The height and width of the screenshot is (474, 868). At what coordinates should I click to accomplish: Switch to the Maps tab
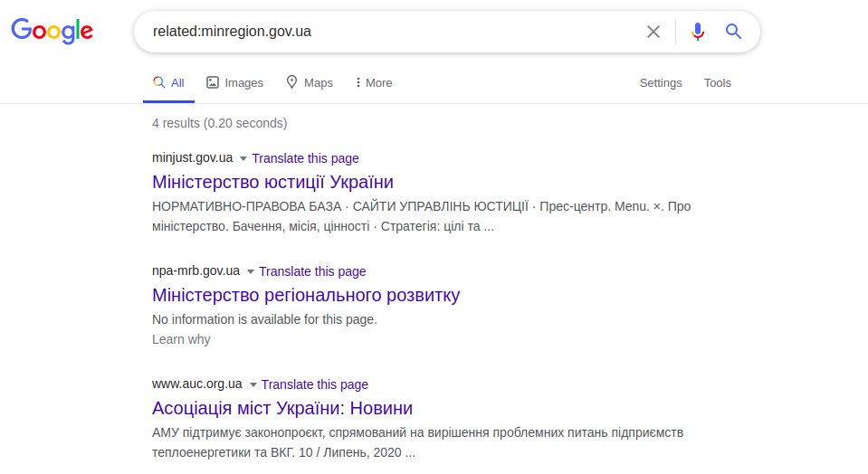coord(310,83)
